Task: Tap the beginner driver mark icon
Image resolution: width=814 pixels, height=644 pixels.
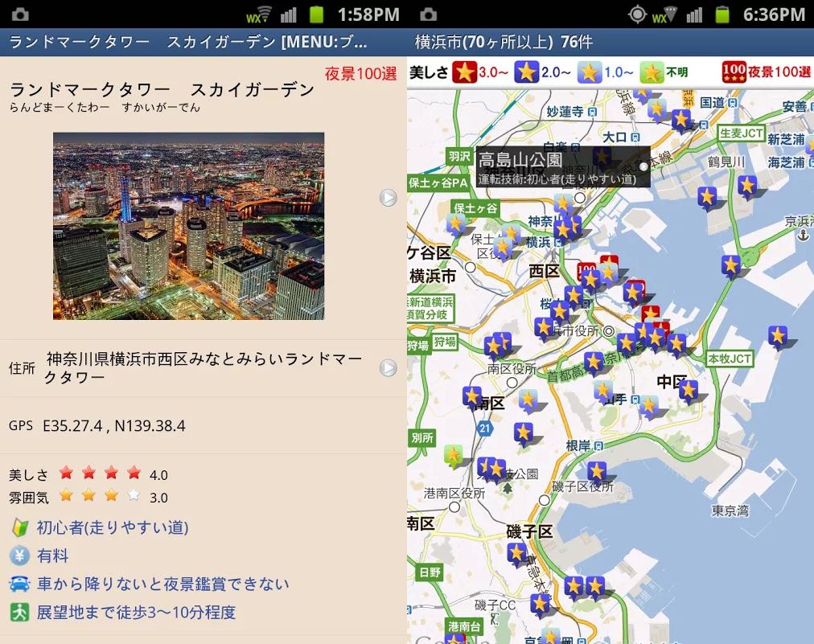Action: point(20,527)
